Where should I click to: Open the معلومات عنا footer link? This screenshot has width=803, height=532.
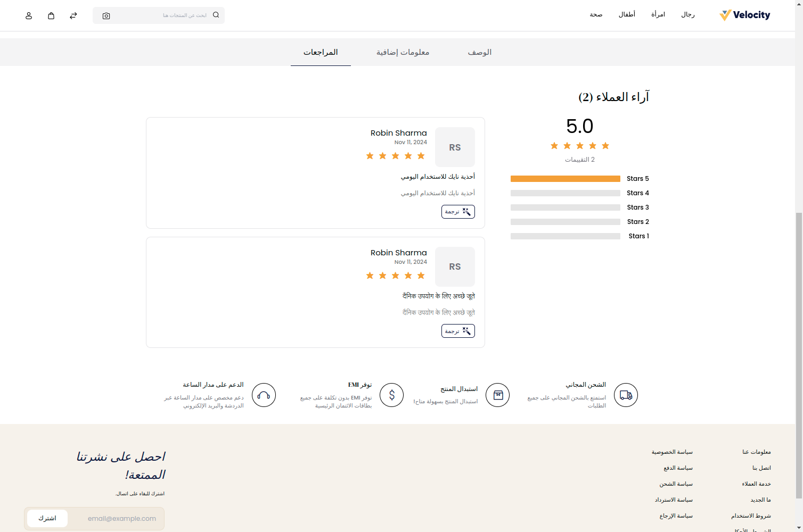pos(757,452)
